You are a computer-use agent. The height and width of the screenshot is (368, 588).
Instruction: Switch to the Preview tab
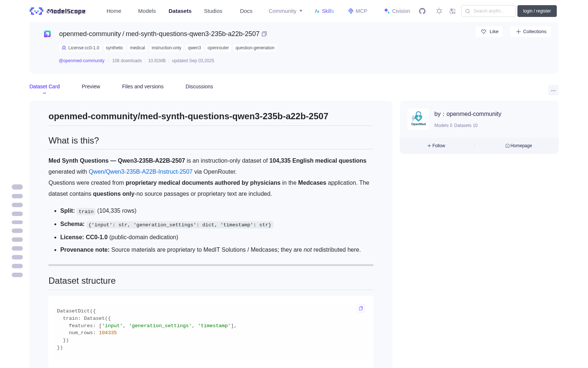click(x=91, y=86)
